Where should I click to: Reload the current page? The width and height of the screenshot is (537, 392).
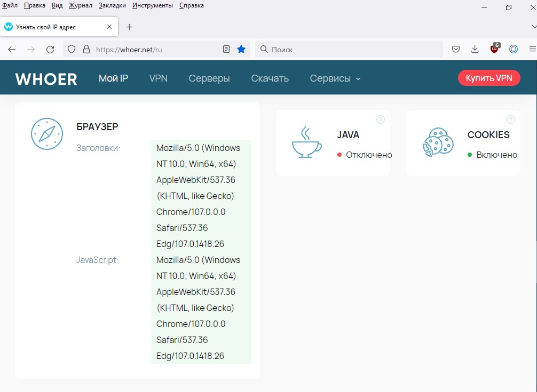pyautogui.click(x=50, y=50)
